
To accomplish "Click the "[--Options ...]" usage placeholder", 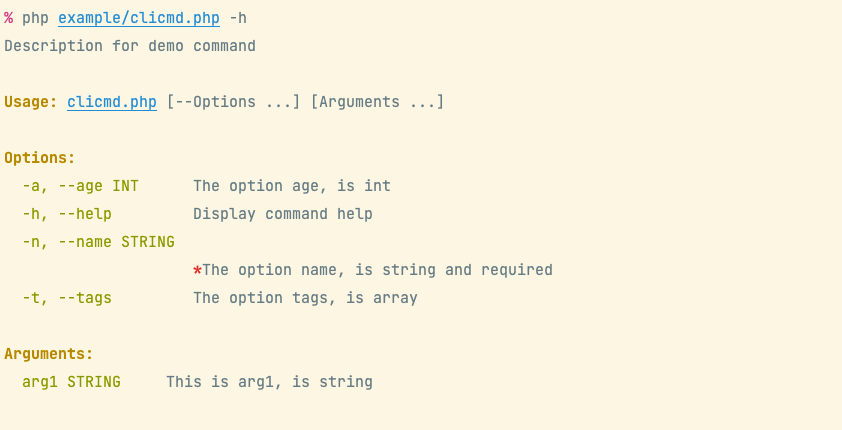I will (x=233, y=102).
